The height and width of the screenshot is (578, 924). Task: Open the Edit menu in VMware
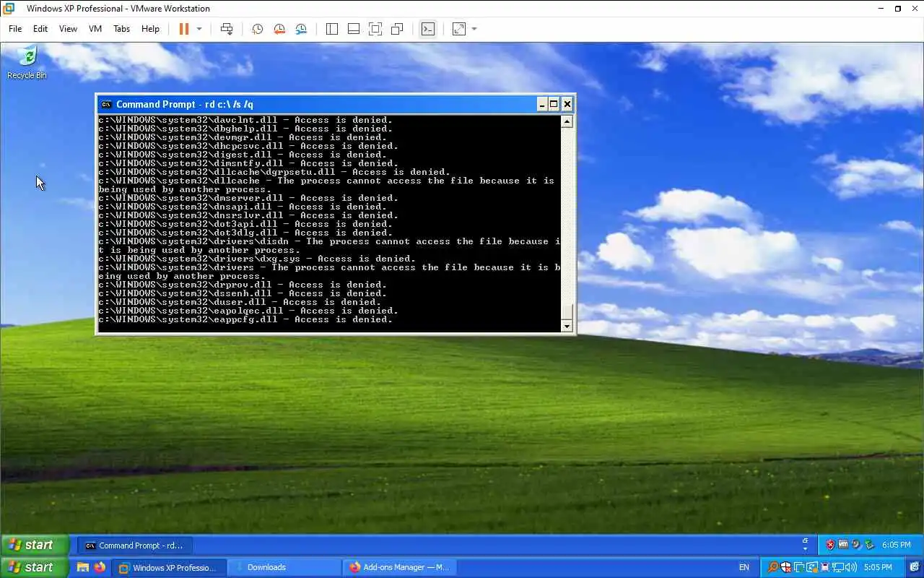point(40,29)
